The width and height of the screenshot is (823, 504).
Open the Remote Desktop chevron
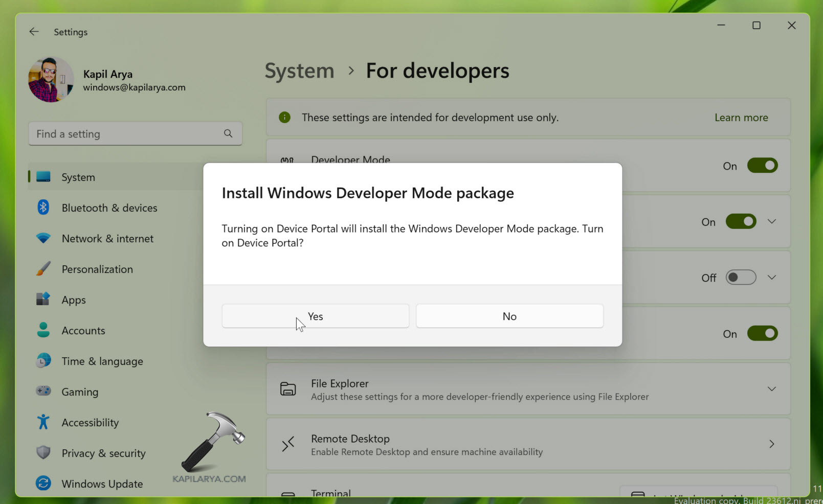point(772,444)
